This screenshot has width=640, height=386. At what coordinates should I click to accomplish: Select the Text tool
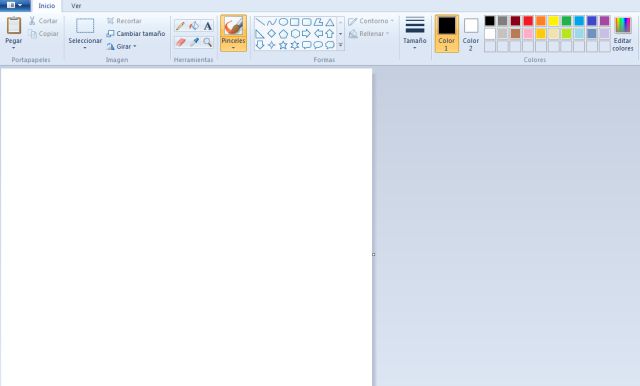coord(207,26)
